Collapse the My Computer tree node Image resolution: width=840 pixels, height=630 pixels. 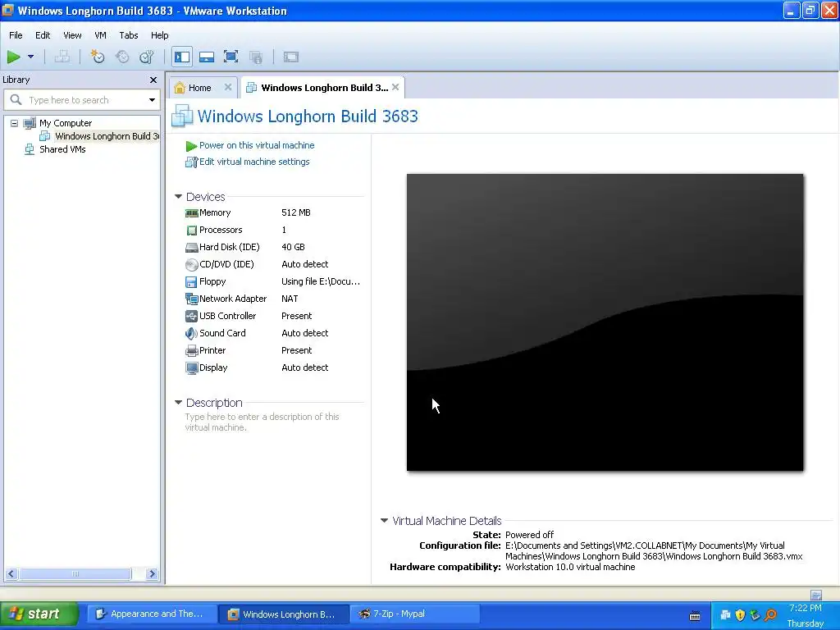click(15, 123)
